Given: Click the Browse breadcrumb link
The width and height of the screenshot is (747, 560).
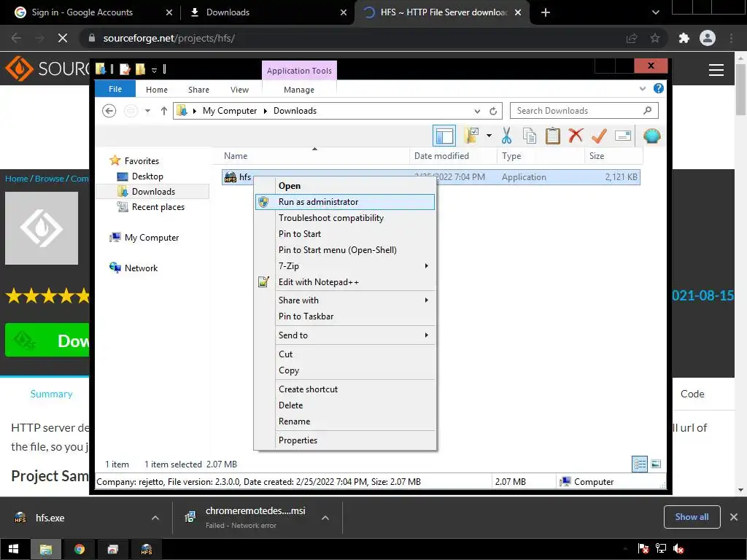Looking at the screenshot, I should coord(50,179).
